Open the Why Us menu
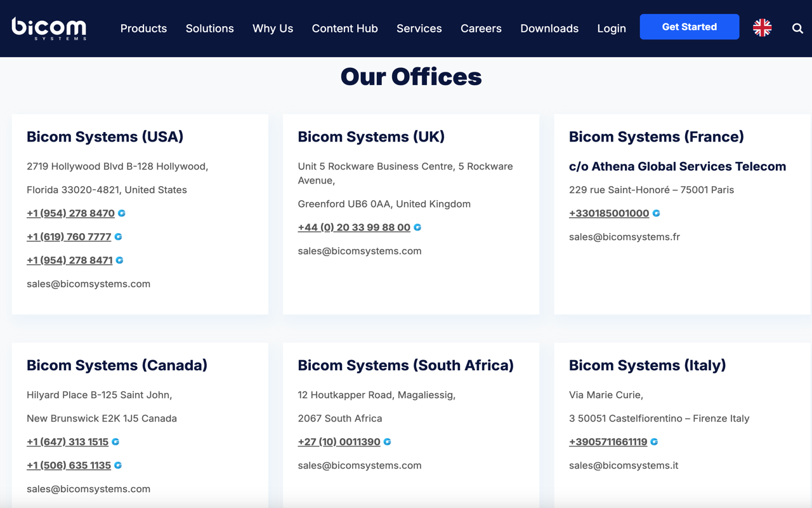Viewport: 812px width, 508px height. click(x=273, y=29)
